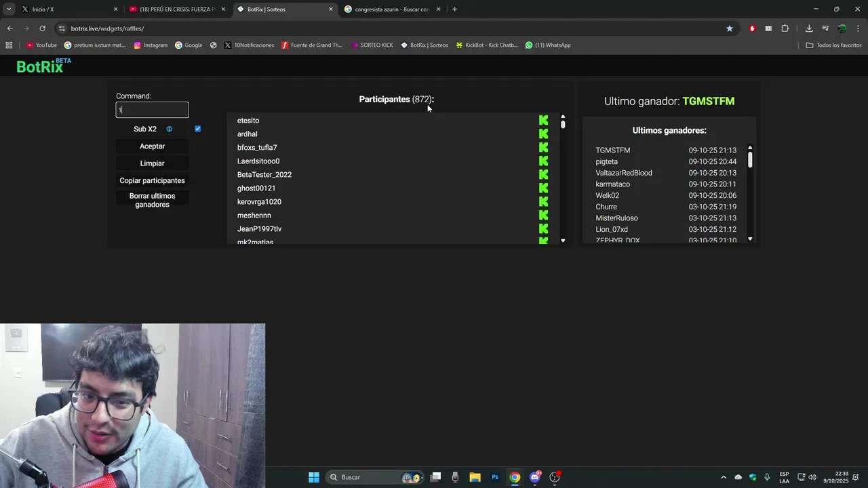Select participant etesito name
Image resolution: width=868 pixels, height=488 pixels.
point(248,121)
